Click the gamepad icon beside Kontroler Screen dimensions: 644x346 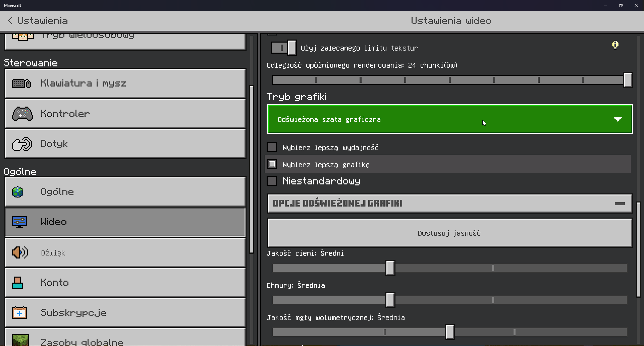[x=22, y=113]
